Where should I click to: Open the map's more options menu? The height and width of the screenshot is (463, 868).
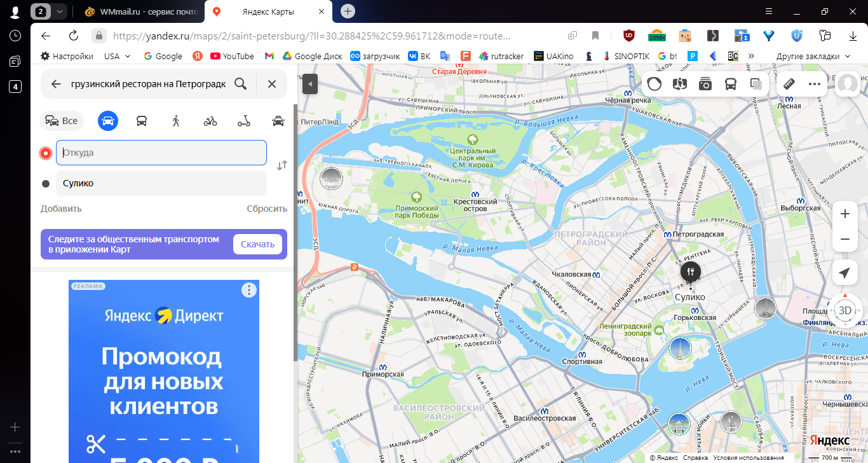click(x=815, y=84)
